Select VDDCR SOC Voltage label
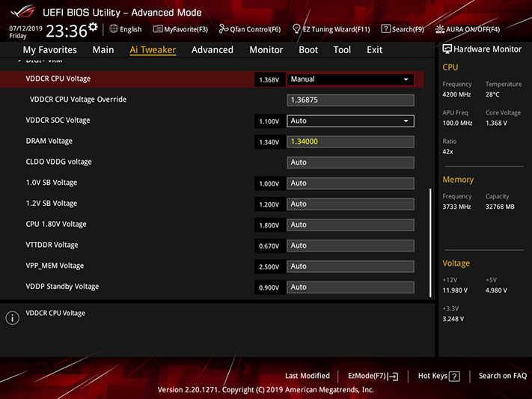This screenshot has height=399, width=532. (x=58, y=121)
